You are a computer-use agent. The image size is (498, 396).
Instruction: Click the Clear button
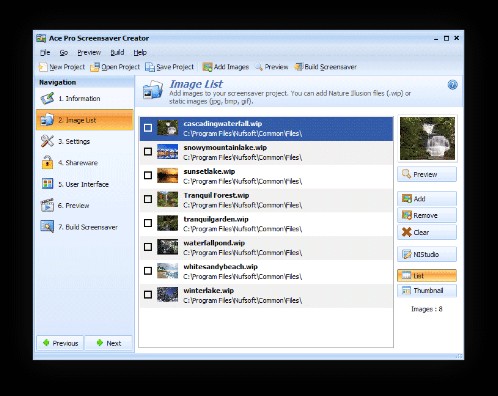click(427, 232)
